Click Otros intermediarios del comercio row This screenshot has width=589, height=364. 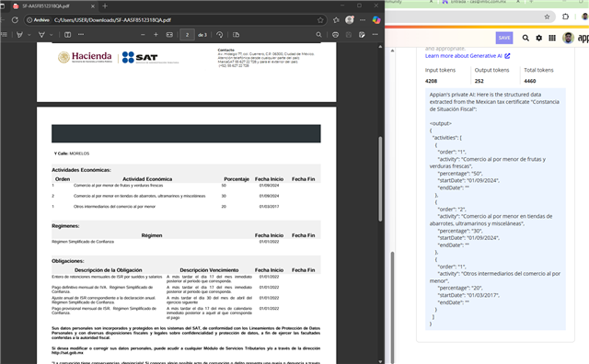pos(186,207)
